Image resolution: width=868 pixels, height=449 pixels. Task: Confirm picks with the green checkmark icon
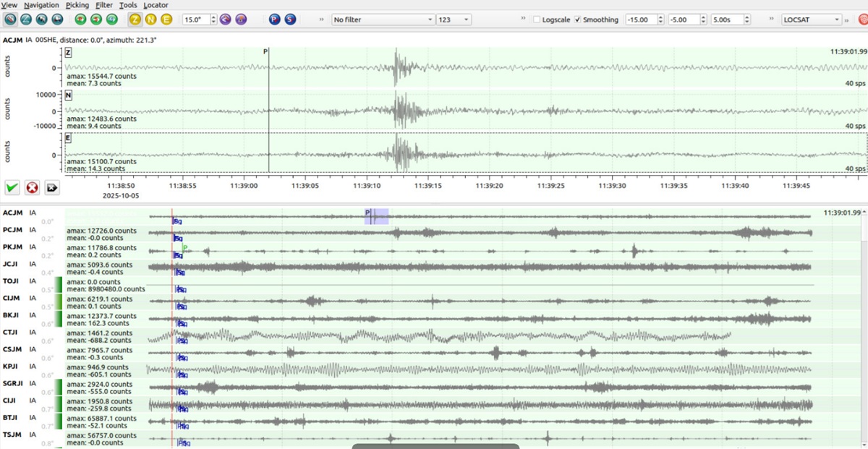(12, 188)
